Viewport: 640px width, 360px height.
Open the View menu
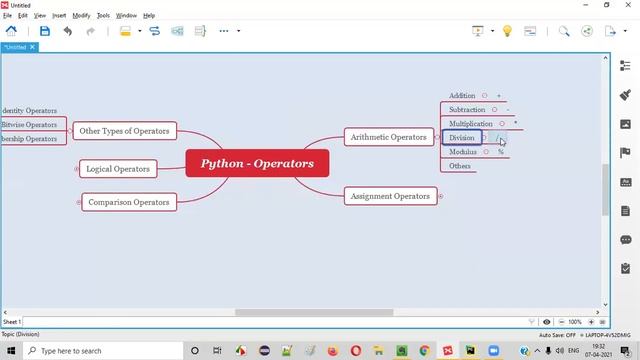(x=40, y=16)
